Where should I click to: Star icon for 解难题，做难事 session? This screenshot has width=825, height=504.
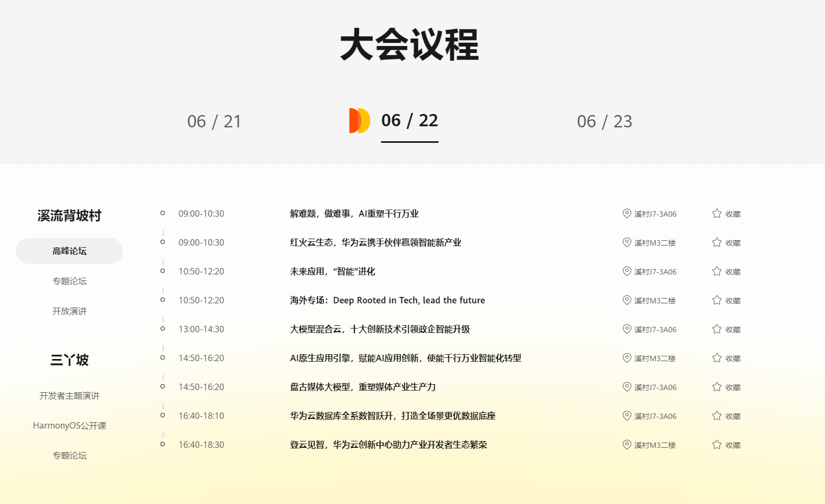(717, 213)
